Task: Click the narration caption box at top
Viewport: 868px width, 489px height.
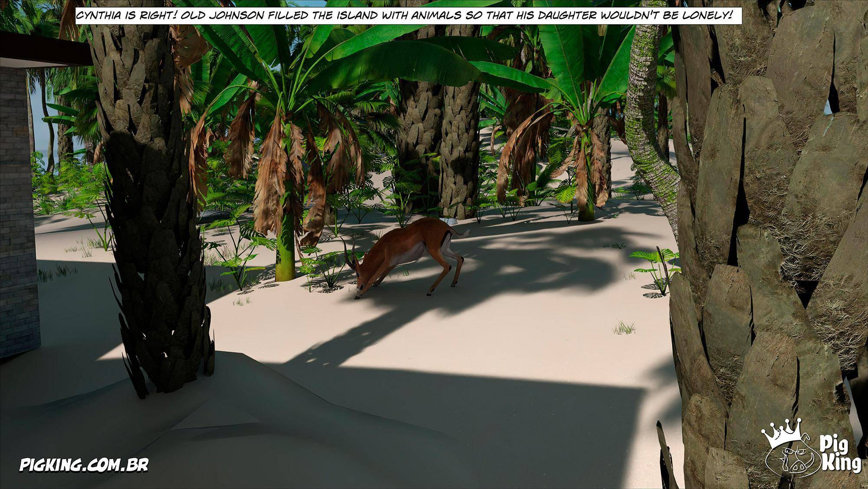Action: click(404, 17)
